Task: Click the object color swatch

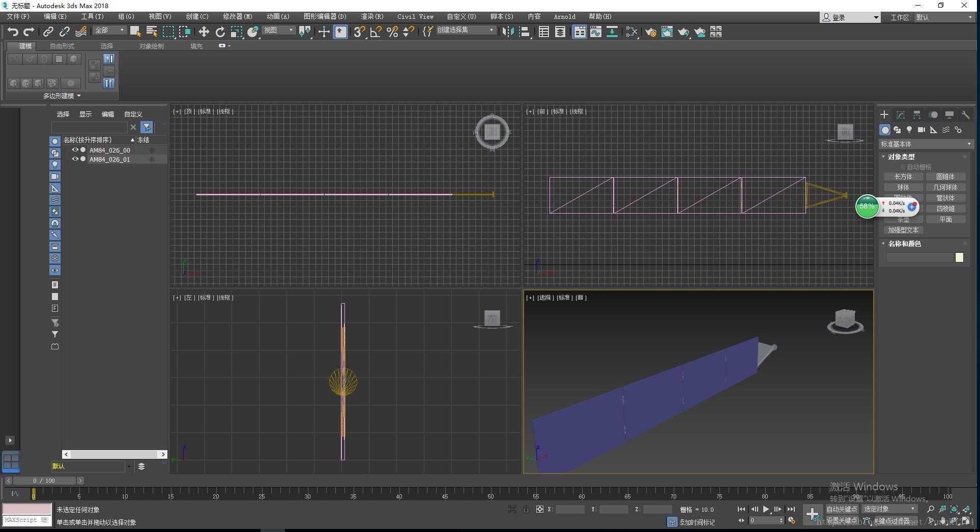Action: tap(959, 257)
